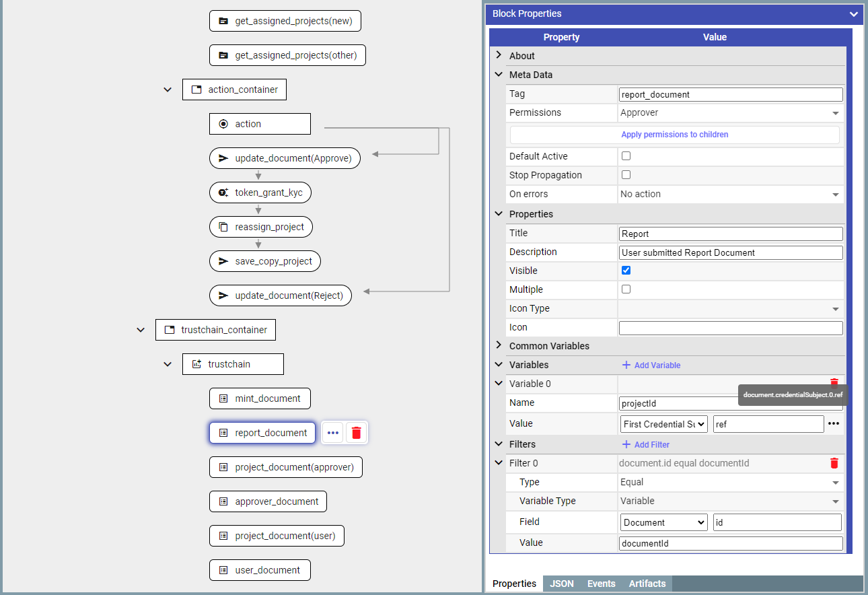
Task: Switch to the JSON tab
Action: (x=562, y=584)
